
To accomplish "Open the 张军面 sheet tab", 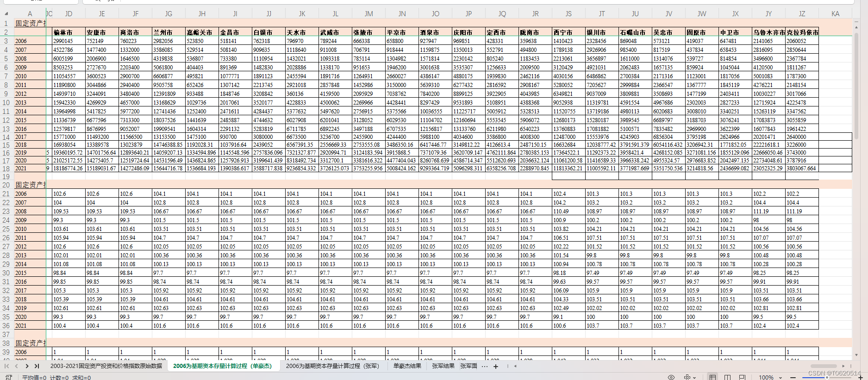I will tap(468, 366).
